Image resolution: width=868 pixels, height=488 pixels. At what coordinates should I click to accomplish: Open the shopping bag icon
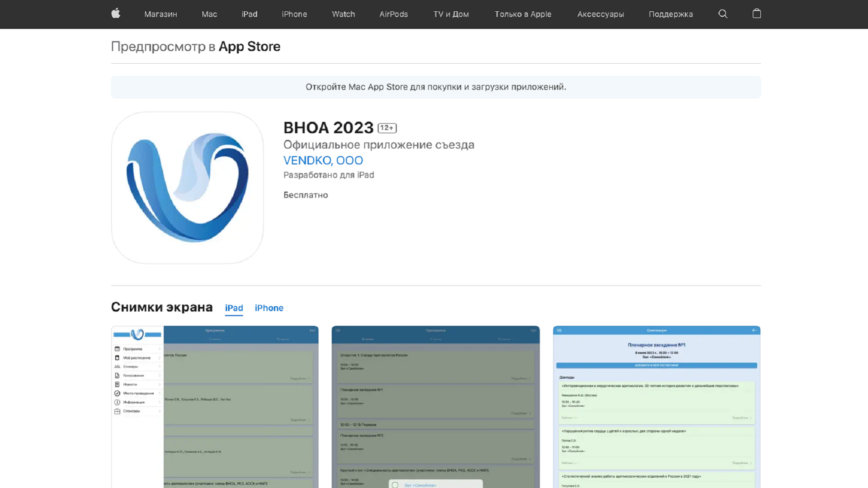coord(757,14)
